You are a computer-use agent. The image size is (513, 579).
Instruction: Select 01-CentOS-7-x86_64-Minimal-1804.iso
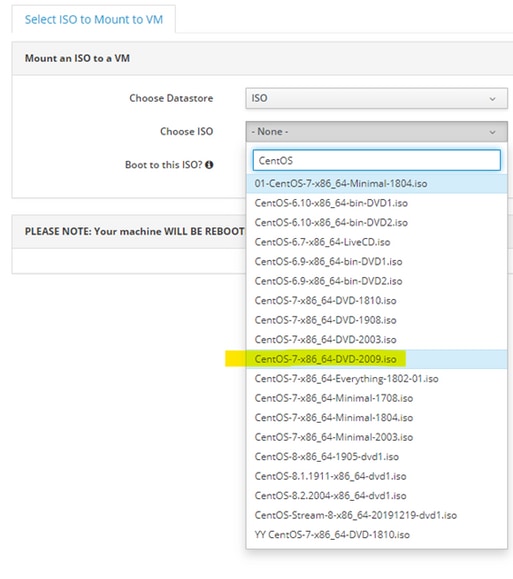[376, 184]
